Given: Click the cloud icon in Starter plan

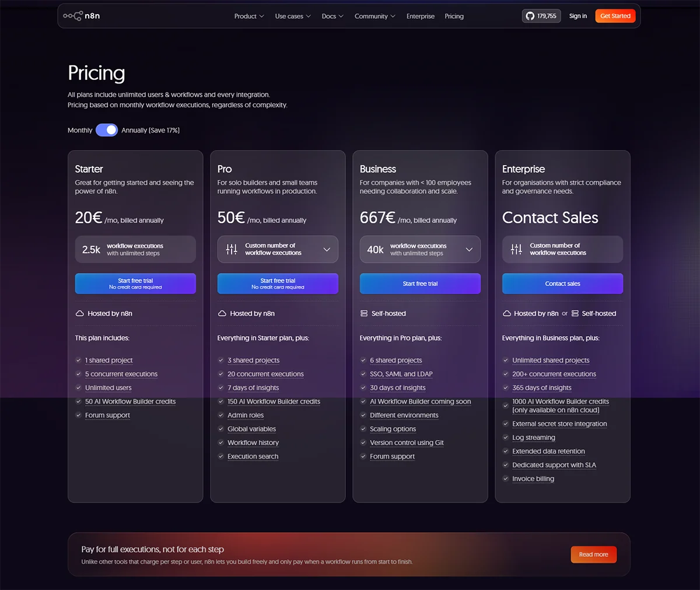Looking at the screenshot, I should pyautogui.click(x=80, y=313).
